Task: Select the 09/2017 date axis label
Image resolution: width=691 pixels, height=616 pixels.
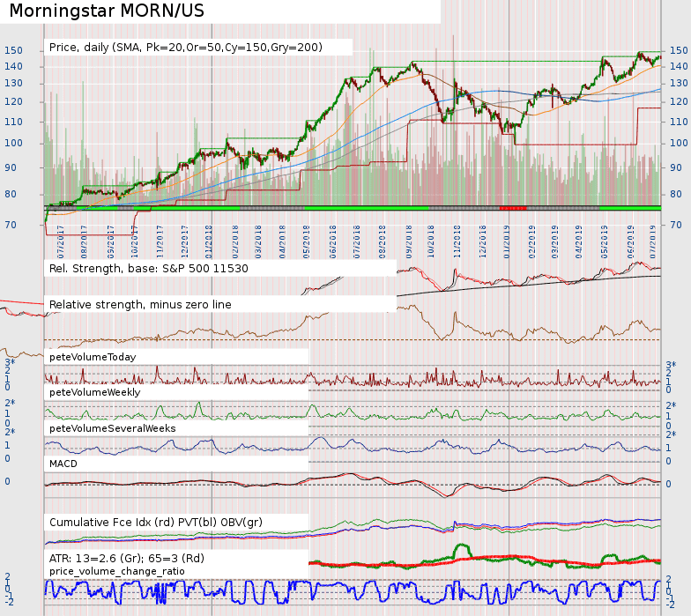Action: tap(111, 241)
